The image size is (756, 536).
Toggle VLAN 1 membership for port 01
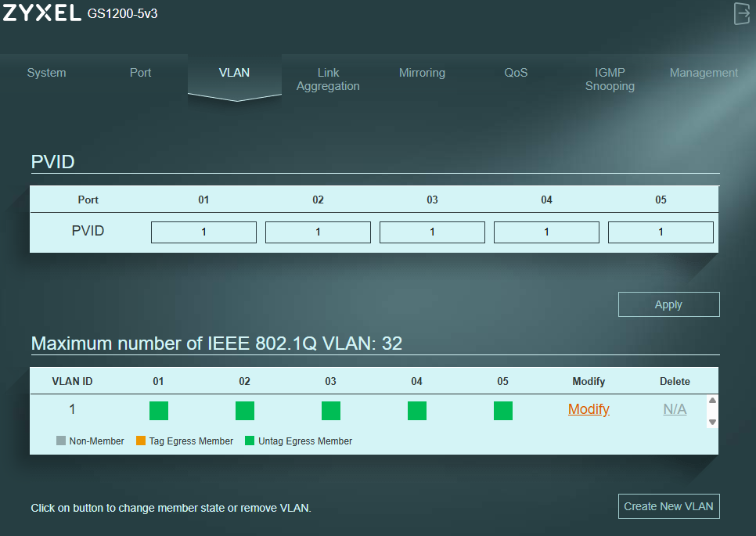tap(159, 411)
